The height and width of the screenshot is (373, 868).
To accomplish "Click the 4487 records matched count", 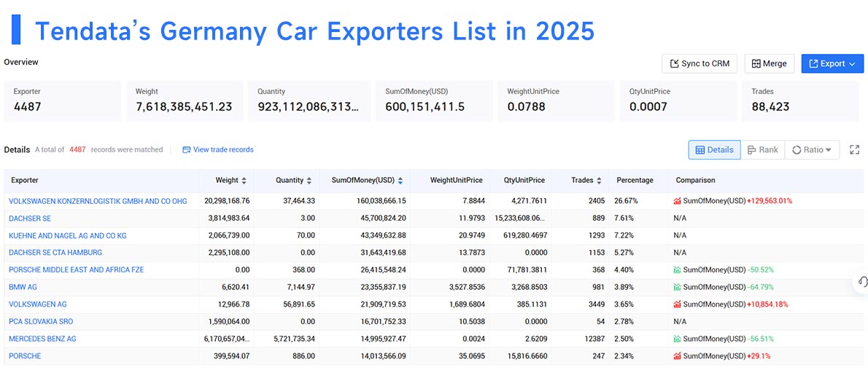I will tap(77, 149).
